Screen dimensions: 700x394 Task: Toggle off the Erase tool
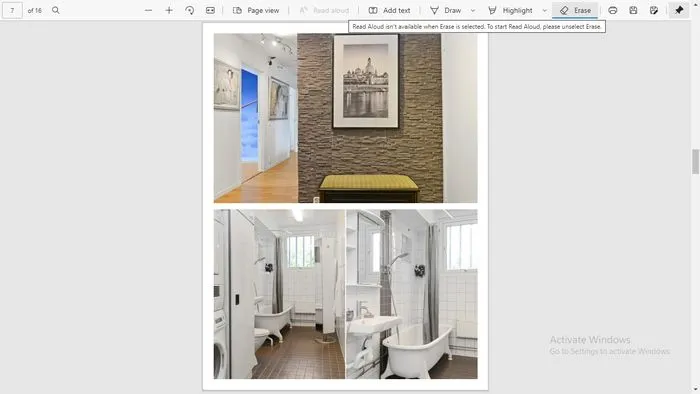(x=575, y=10)
